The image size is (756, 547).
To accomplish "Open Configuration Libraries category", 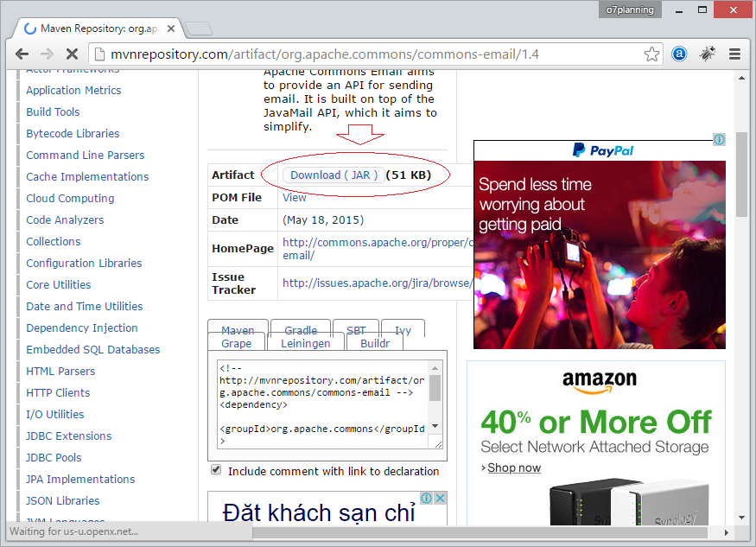I will (84, 264).
